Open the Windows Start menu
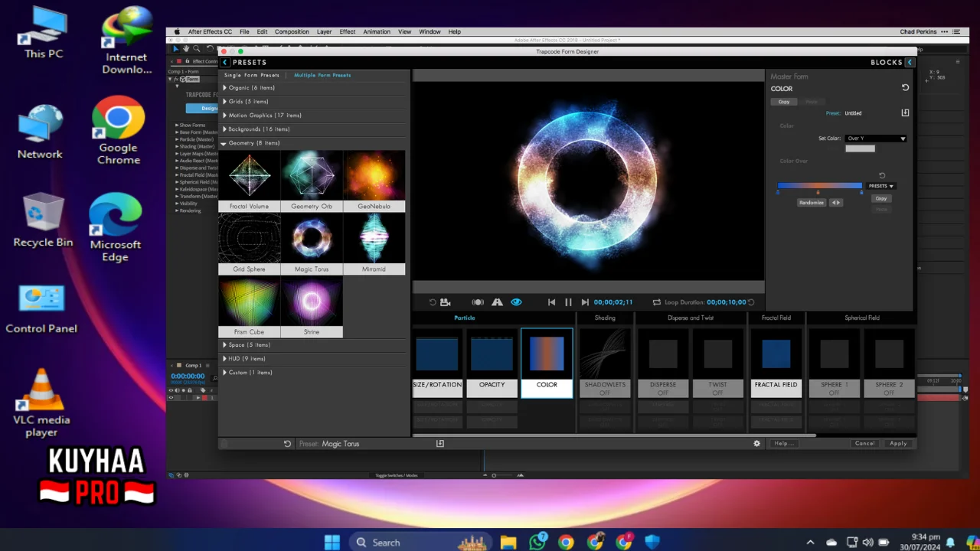This screenshot has width=980, height=551. [x=332, y=542]
